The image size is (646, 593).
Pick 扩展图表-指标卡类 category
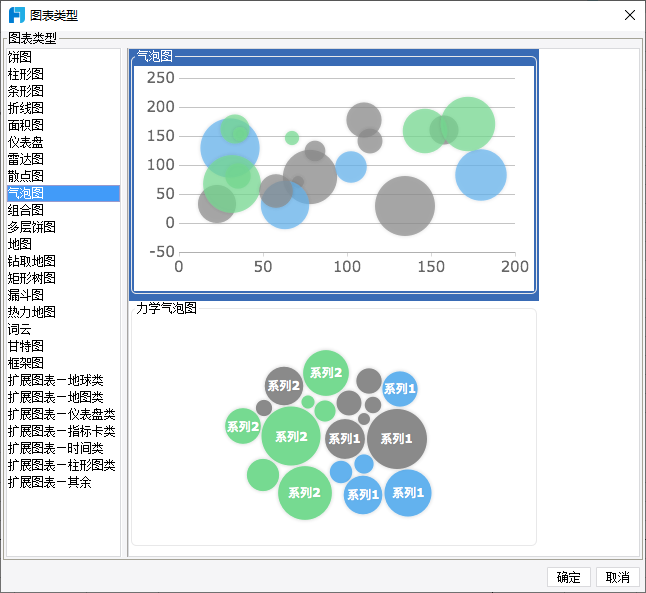[63, 431]
